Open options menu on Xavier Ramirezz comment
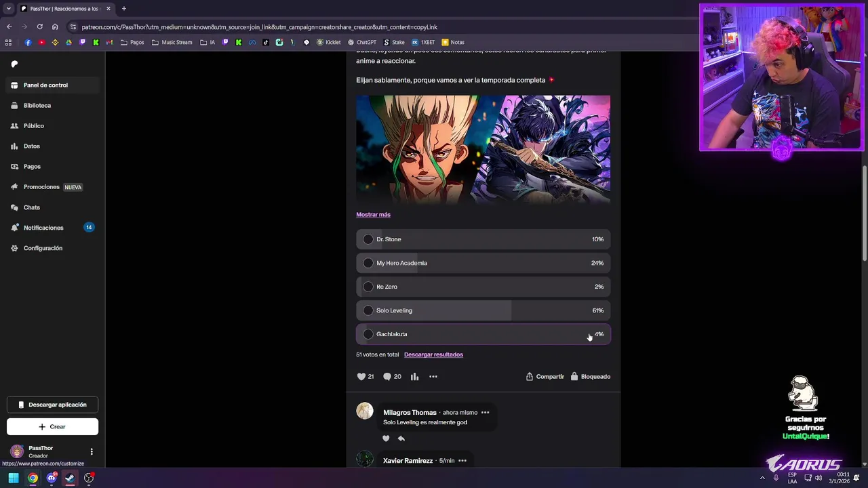This screenshot has height=488, width=868. click(462, 461)
